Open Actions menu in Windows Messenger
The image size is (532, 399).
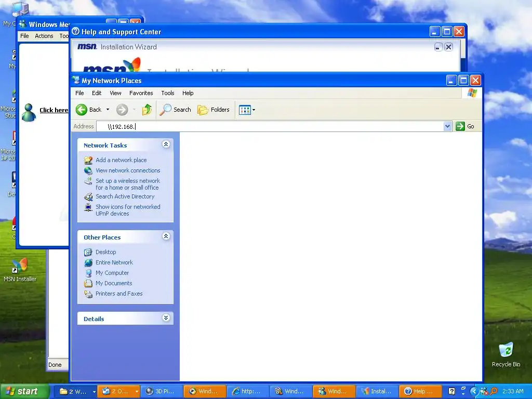[44, 36]
